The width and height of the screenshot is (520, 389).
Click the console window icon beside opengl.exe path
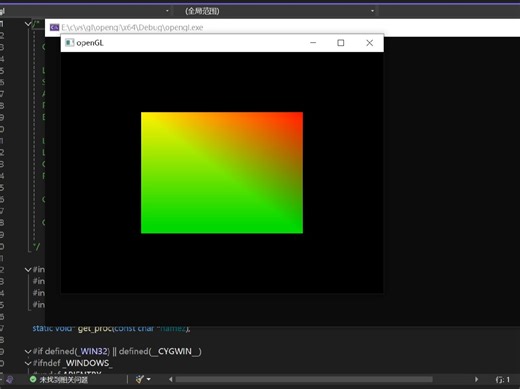pyautogui.click(x=54, y=27)
